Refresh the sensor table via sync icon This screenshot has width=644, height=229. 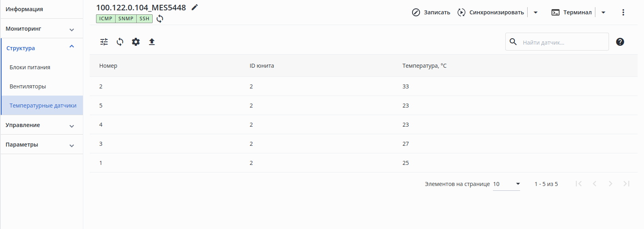coord(120,42)
